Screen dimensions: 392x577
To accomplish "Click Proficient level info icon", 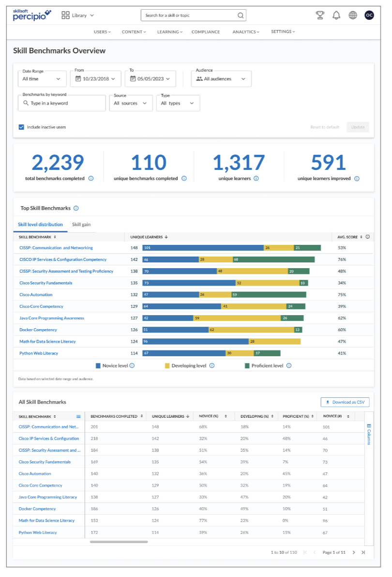I will click(289, 366).
